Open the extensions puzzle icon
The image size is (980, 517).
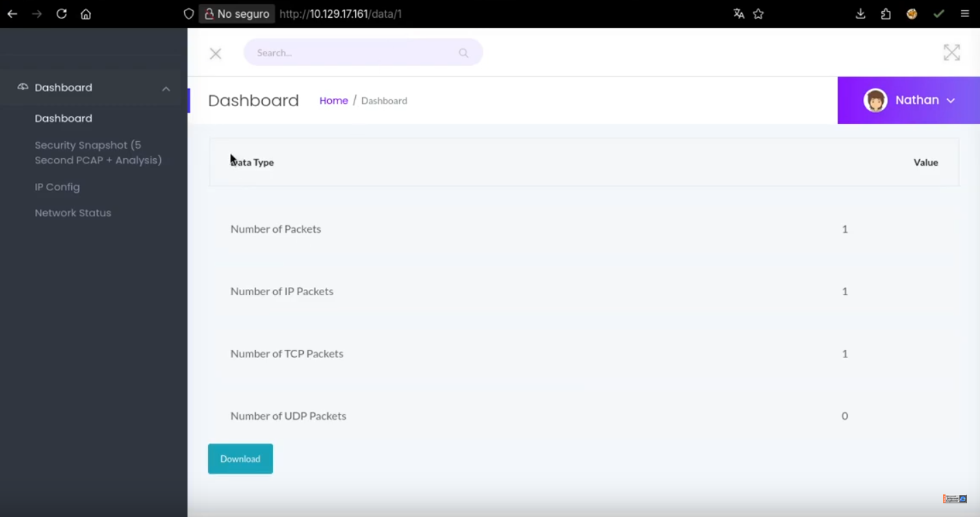pyautogui.click(x=886, y=14)
